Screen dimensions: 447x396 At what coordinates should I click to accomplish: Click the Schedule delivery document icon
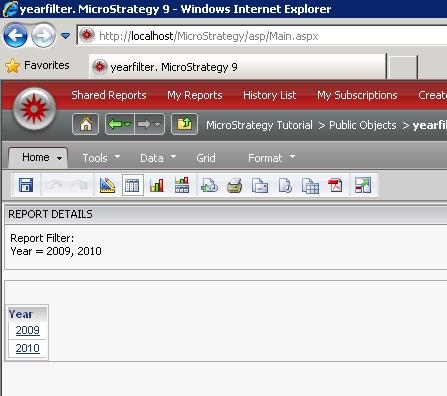[x=285, y=186]
